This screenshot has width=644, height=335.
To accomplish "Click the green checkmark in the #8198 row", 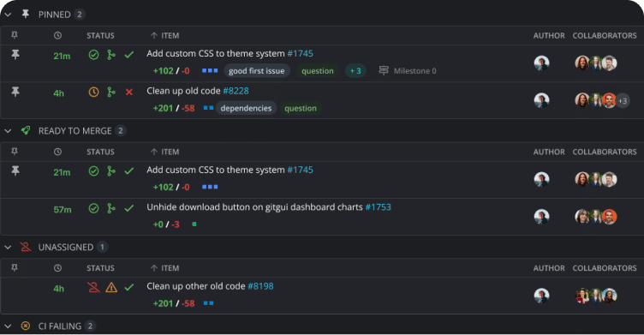I will click(x=129, y=287).
